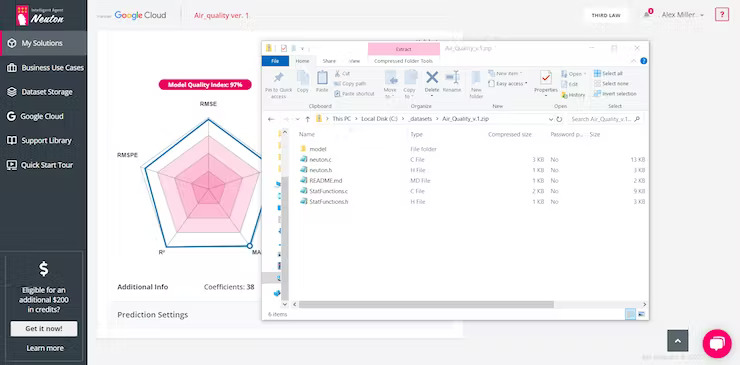Open the Properties icon in the ribbon
The height and width of the screenshot is (365, 740).
546,77
